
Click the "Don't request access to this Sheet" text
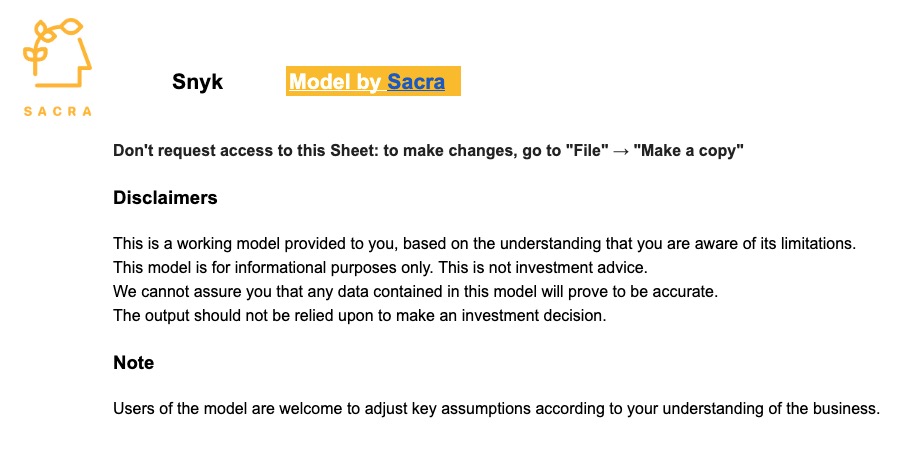pos(245,151)
